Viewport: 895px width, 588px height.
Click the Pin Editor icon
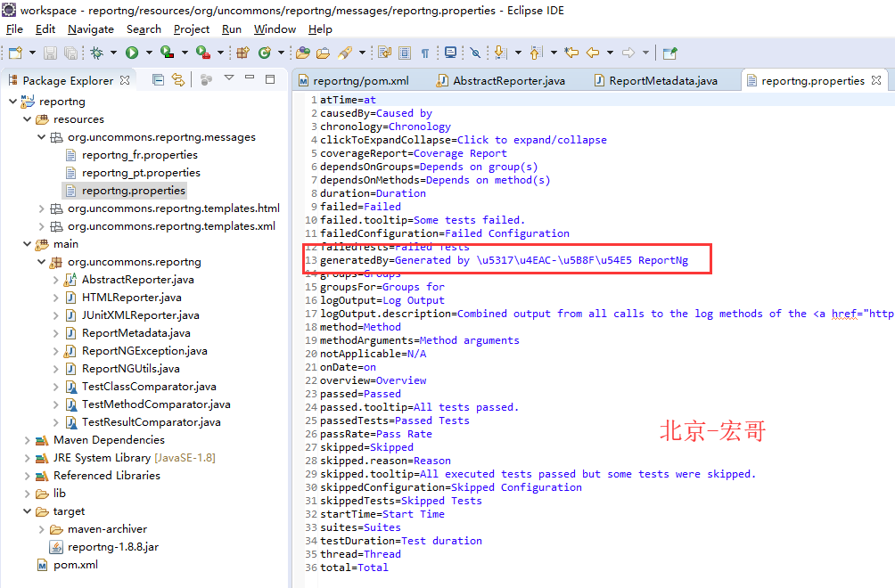[x=670, y=53]
